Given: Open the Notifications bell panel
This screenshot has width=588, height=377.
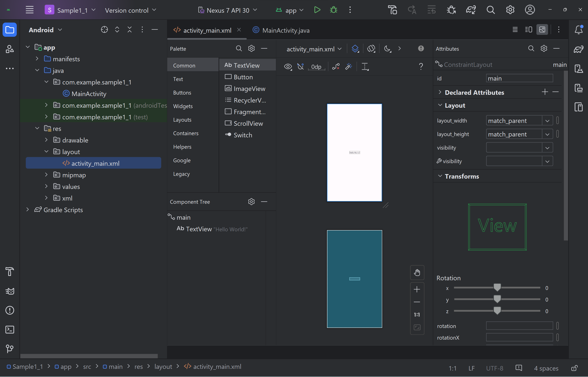Looking at the screenshot, I should coord(579,30).
